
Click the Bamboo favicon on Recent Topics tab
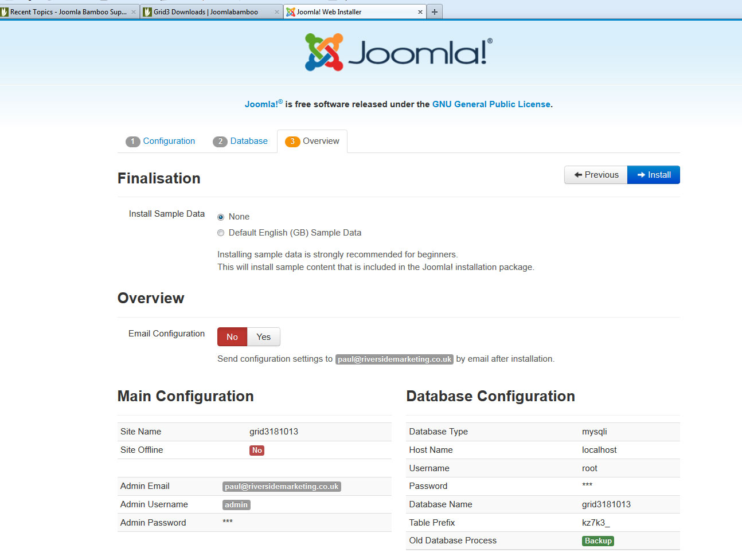(5, 12)
